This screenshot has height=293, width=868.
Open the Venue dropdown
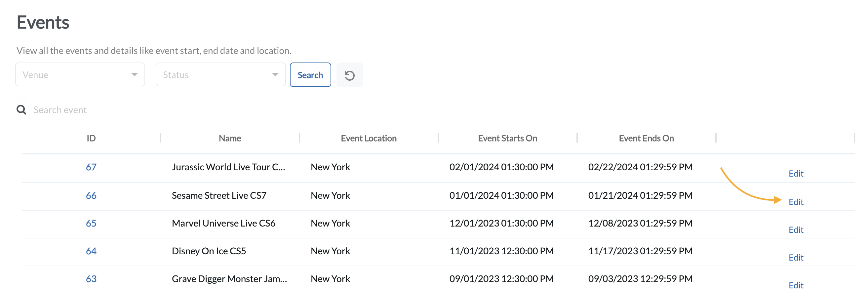[x=80, y=74]
